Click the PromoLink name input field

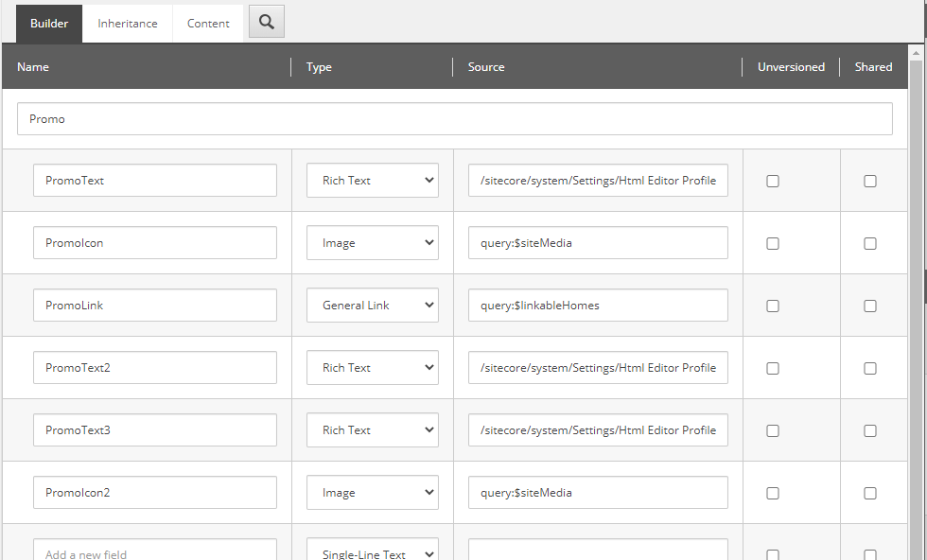[155, 306]
